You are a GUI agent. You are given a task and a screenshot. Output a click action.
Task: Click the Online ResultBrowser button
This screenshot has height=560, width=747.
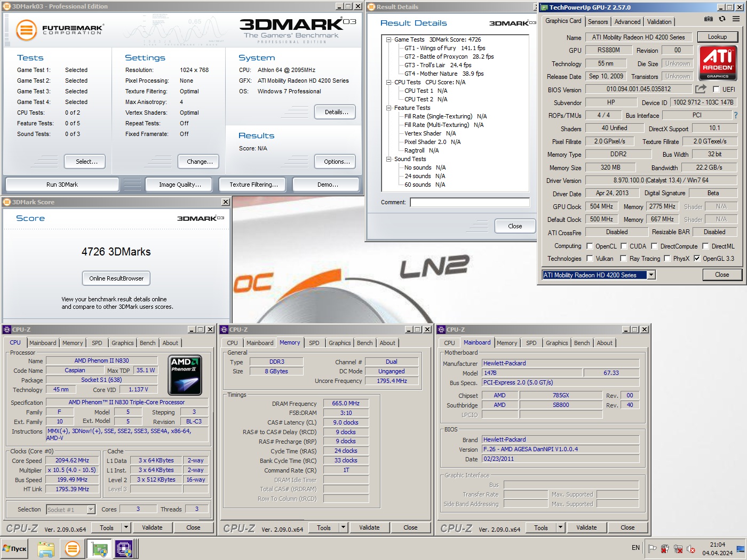click(116, 278)
